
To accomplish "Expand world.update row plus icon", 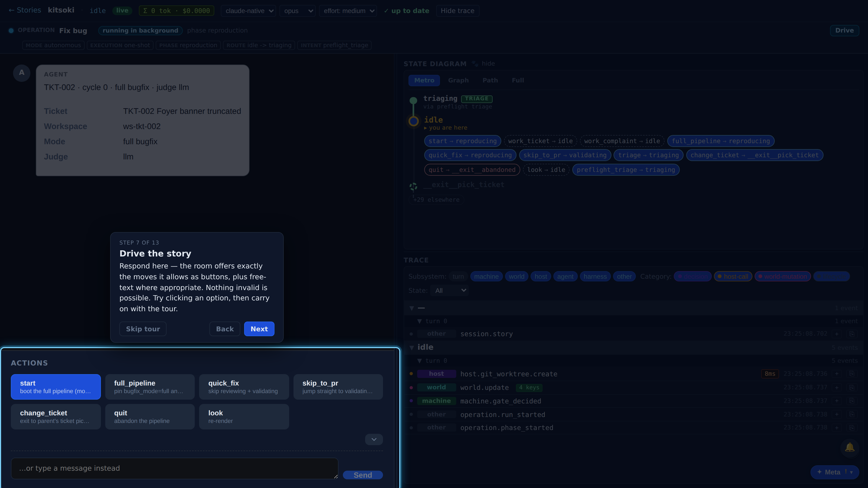I will point(837,387).
